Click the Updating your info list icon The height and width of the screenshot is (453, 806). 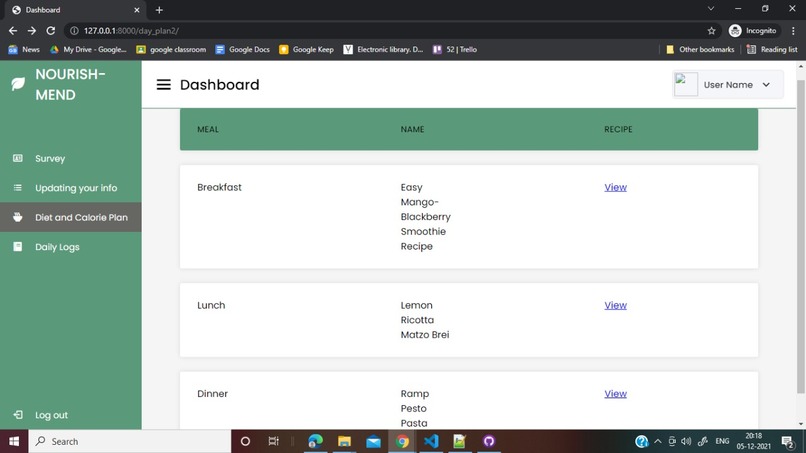[17, 188]
